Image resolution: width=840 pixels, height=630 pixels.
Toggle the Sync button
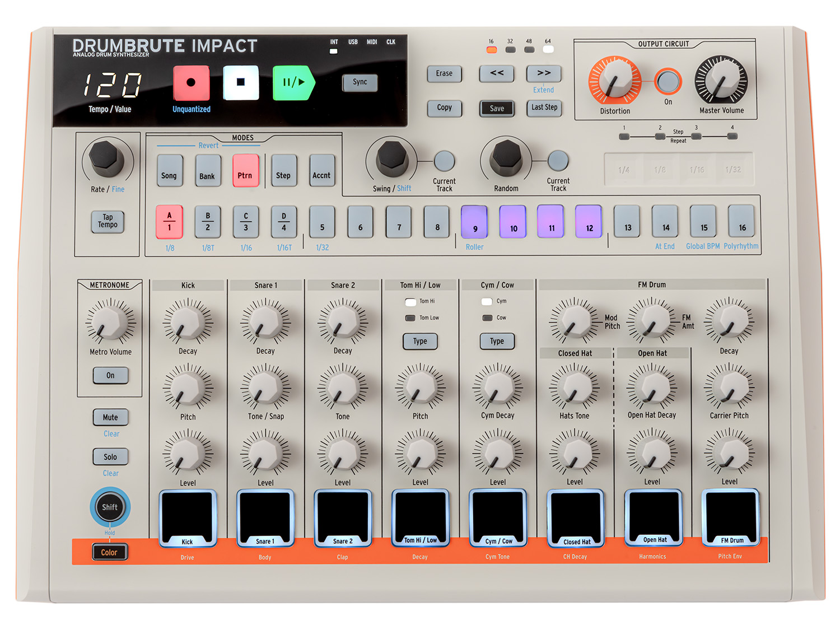pyautogui.click(x=360, y=82)
